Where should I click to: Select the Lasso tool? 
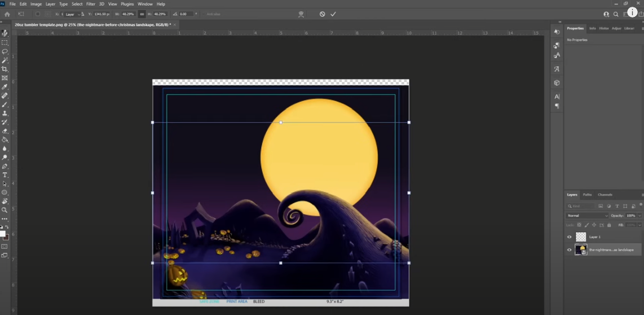[5, 51]
